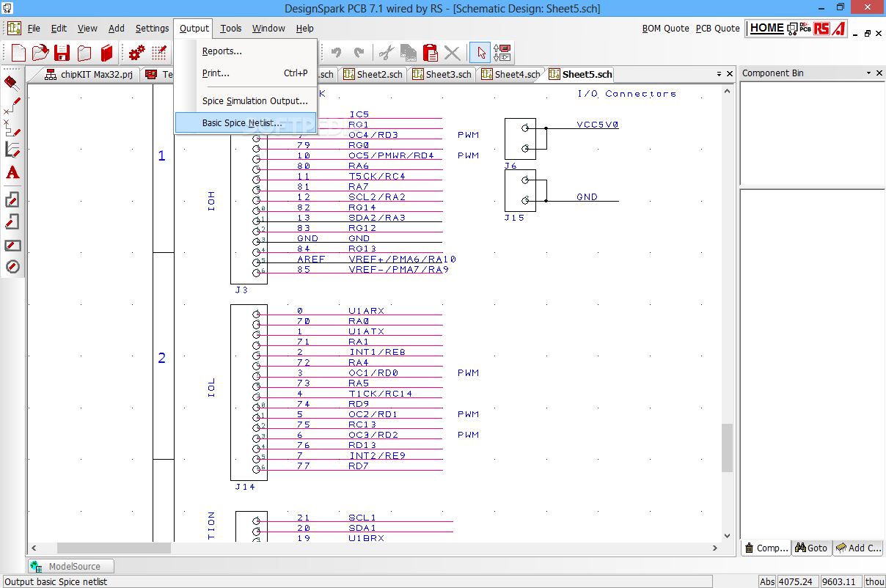This screenshot has width=886, height=588.
Task: Click the translate to PCB toolbar icon
Action: pyautogui.click(x=503, y=53)
